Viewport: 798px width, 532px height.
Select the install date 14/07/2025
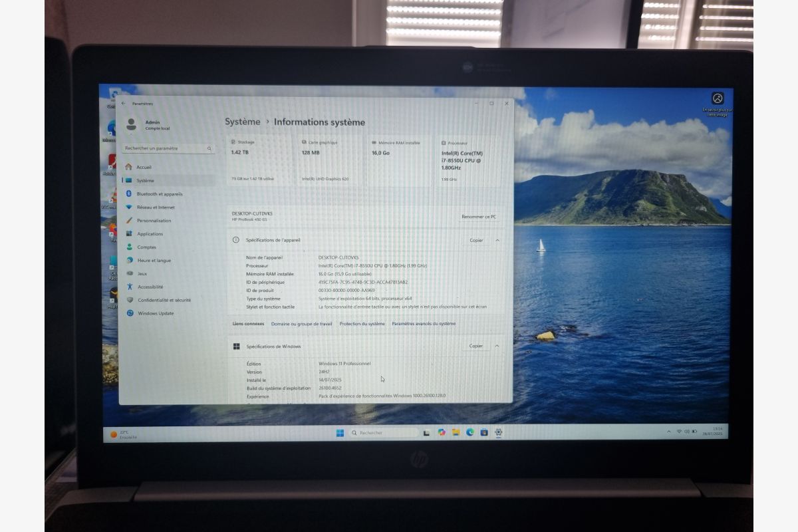[x=330, y=380]
